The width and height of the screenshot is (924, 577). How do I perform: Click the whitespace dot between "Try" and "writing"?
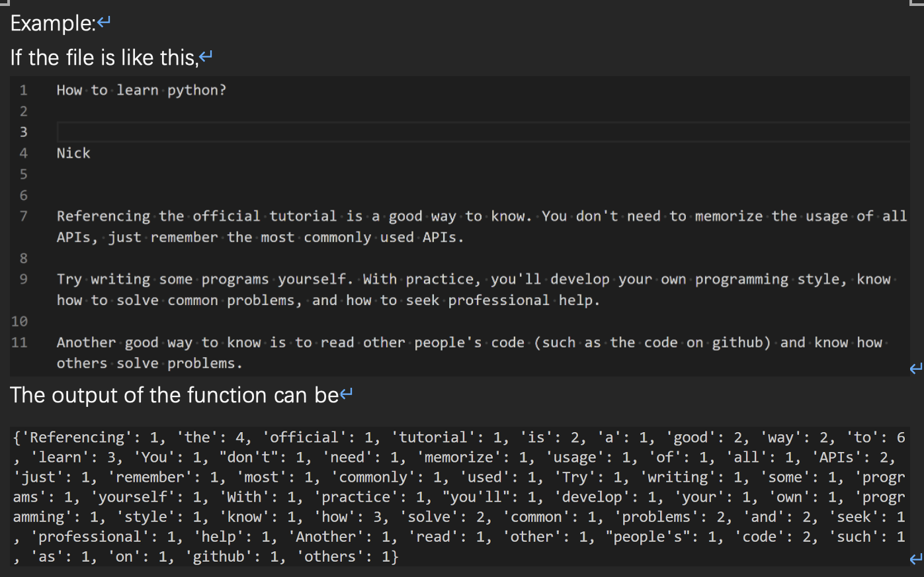click(87, 279)
